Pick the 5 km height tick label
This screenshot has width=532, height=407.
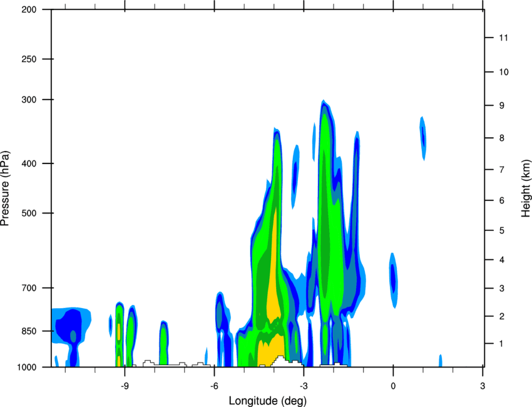pyautogui.click(x=501, y=230)
